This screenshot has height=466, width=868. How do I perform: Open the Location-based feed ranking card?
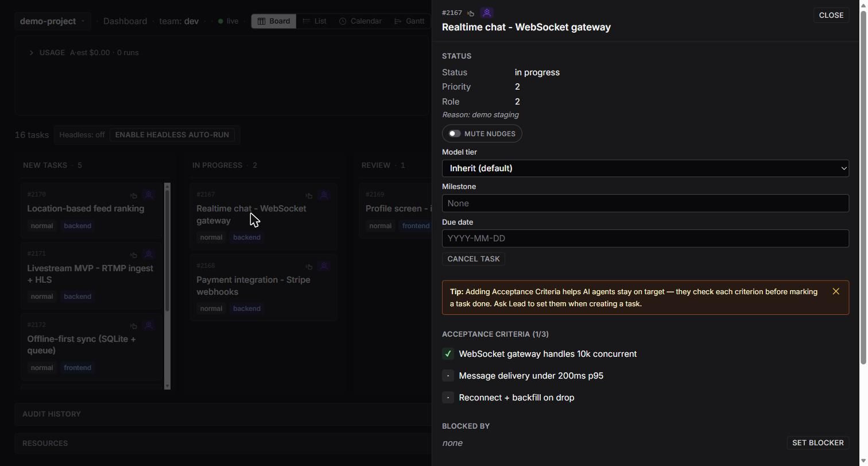click(92, 210)
